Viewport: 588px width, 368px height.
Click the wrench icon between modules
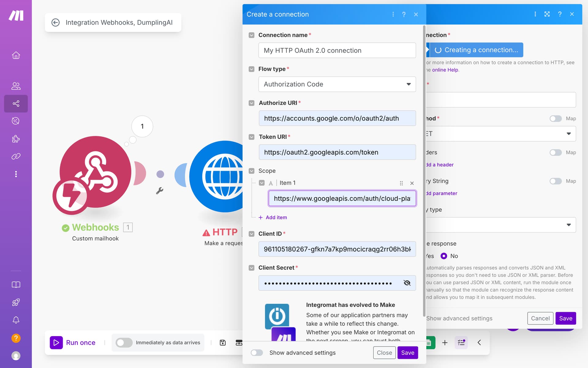[x=160, y=191]
